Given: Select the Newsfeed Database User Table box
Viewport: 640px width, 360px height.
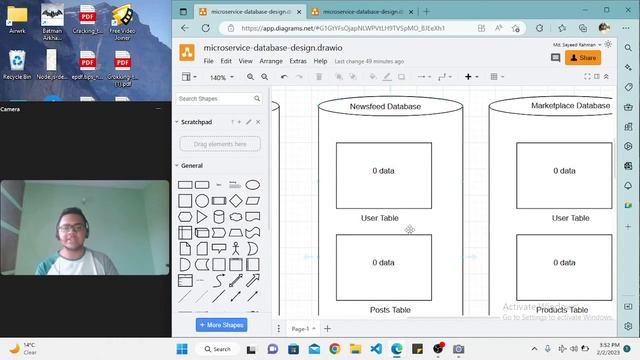Looking at the screenshot, I should tap(384, 176).
